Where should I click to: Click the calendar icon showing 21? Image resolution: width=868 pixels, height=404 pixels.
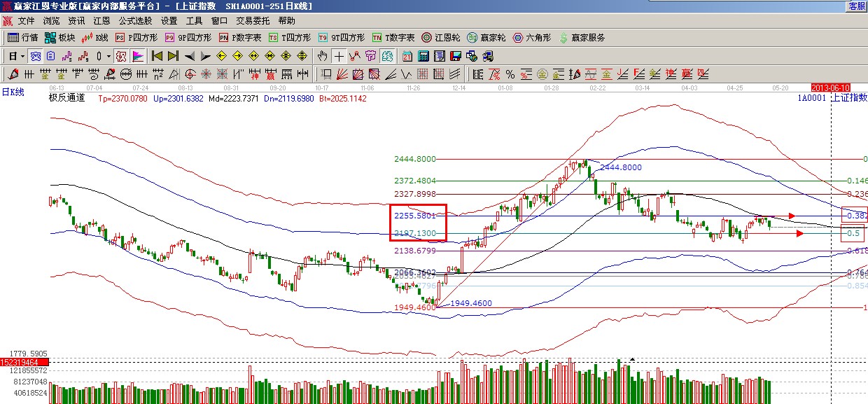tap(406, 56)
